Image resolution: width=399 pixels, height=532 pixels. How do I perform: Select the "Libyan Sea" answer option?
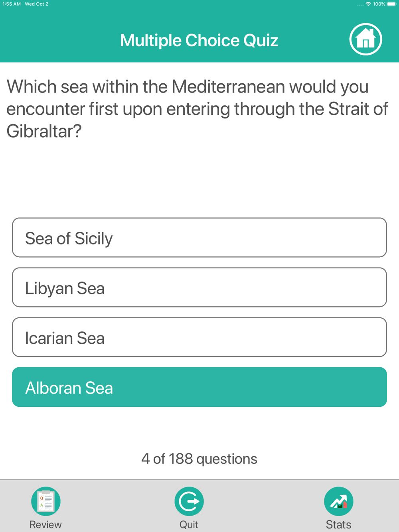tap(199, 288)
